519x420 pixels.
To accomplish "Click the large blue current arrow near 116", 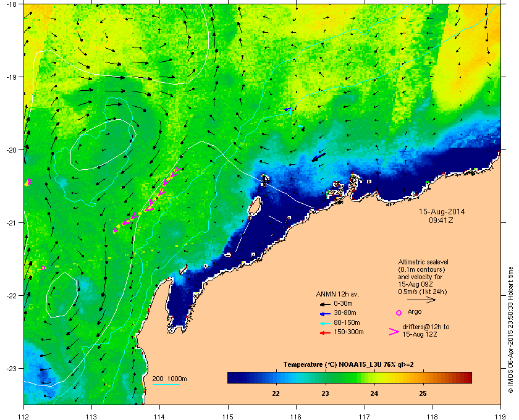I will pos(318,157).
